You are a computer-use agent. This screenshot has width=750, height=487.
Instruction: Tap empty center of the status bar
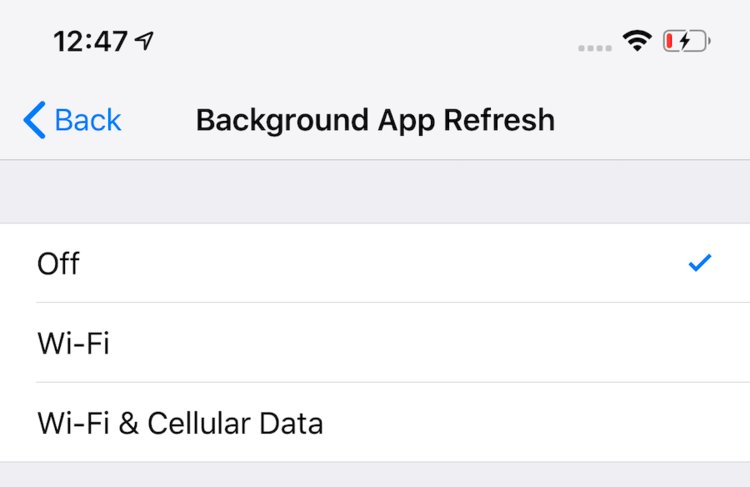pos(375,41)
